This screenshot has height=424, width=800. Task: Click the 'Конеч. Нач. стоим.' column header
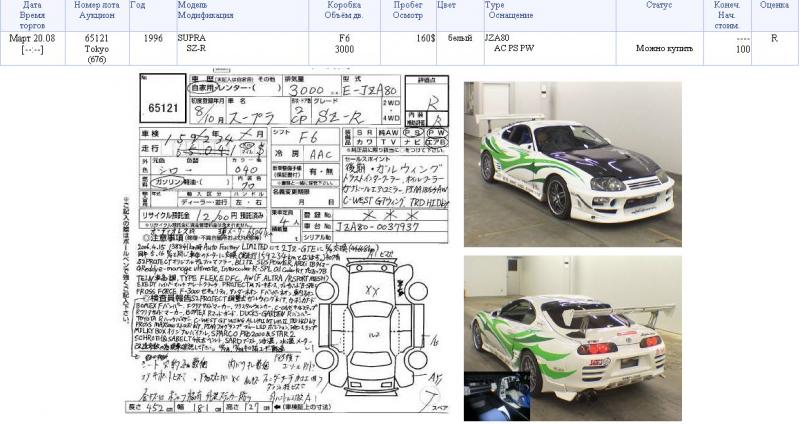(727, 15)
